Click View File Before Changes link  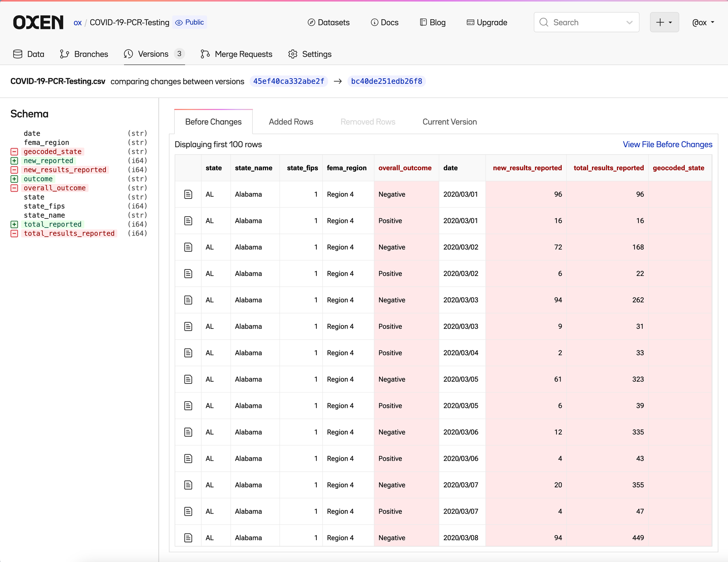pyautogui.click(x=667, y=144)
